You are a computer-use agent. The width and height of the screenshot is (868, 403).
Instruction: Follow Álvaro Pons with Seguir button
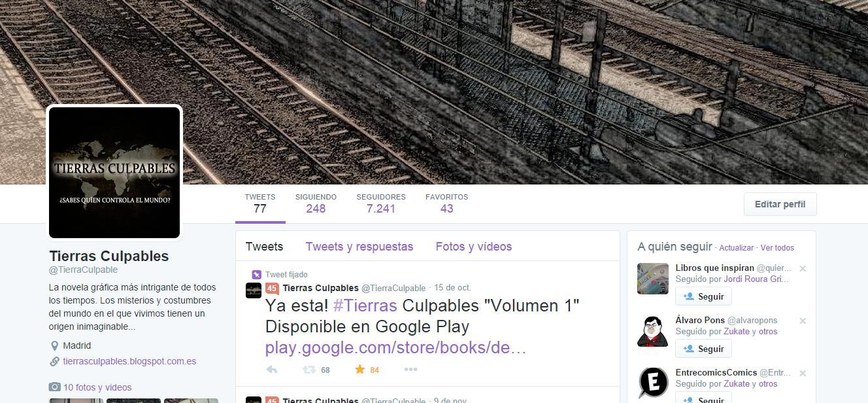703,349
